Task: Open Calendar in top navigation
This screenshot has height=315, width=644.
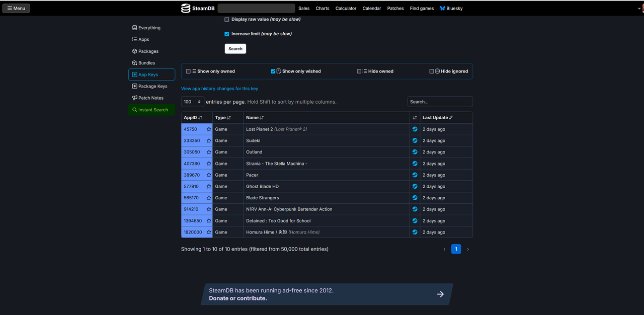Action: (372, 9)
